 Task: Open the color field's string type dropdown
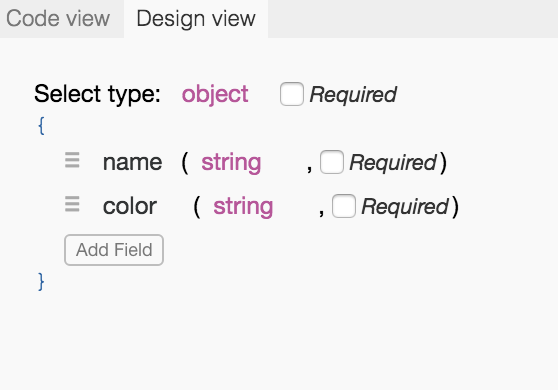243,207
